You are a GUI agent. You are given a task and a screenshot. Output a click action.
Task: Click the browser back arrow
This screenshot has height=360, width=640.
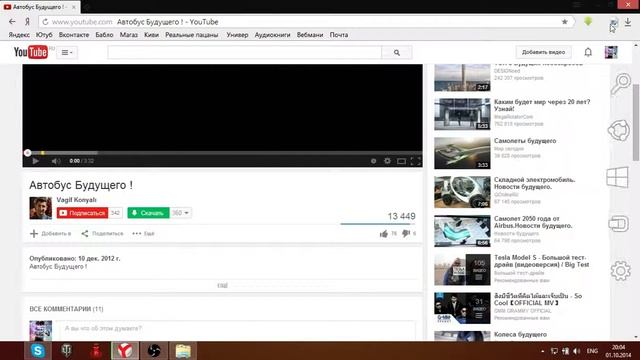point(12,22)
